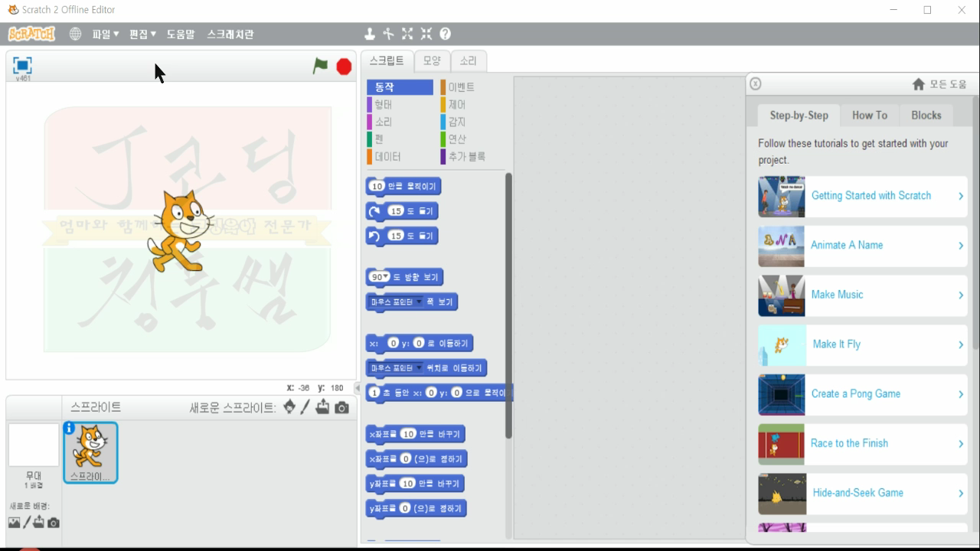This screenshot has width=980, height=551.
Task: Switch to the 모양 tab
Action: [431, 60]
